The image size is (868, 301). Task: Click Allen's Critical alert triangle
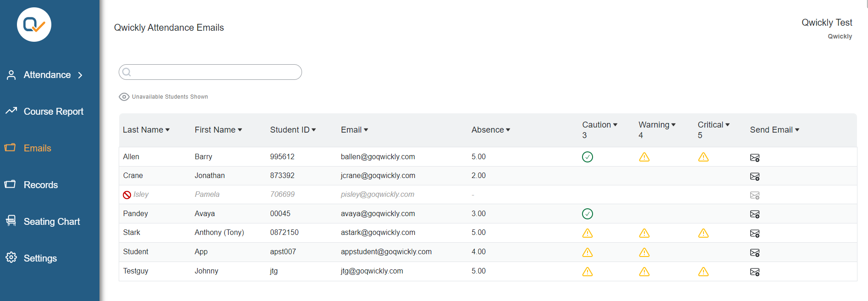pos(703,157)
